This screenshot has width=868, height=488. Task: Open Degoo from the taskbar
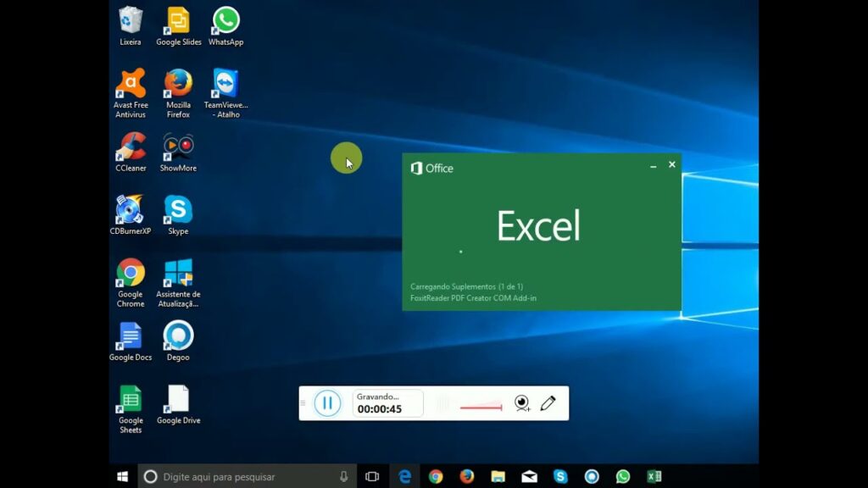(x=592, y=476)
